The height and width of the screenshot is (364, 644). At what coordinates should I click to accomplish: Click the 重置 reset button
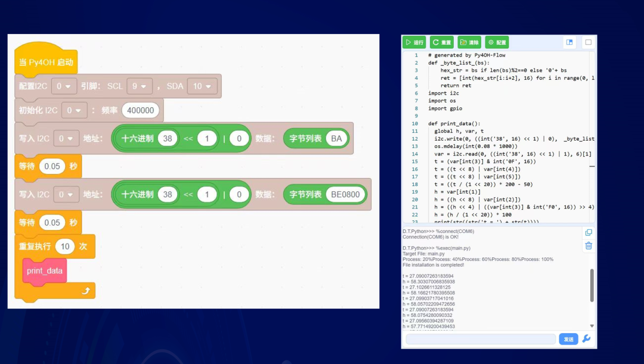coord(442,42)
